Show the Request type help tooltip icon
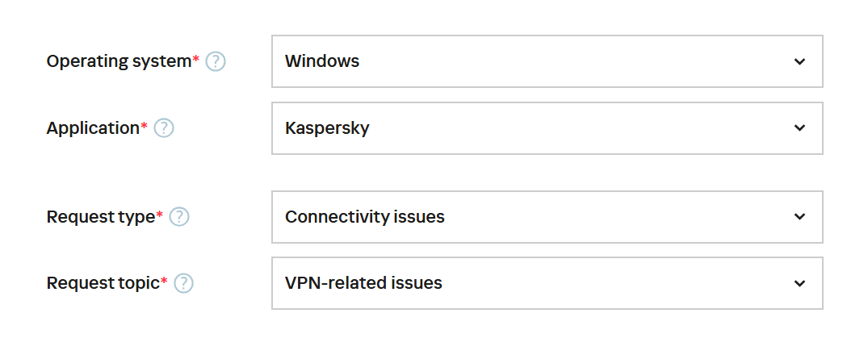 179,217
